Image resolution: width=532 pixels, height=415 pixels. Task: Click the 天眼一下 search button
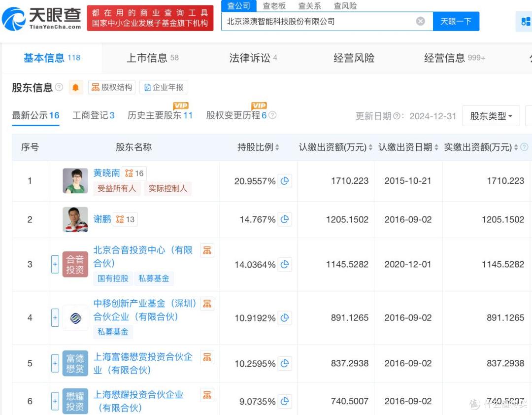click(456, 21)
